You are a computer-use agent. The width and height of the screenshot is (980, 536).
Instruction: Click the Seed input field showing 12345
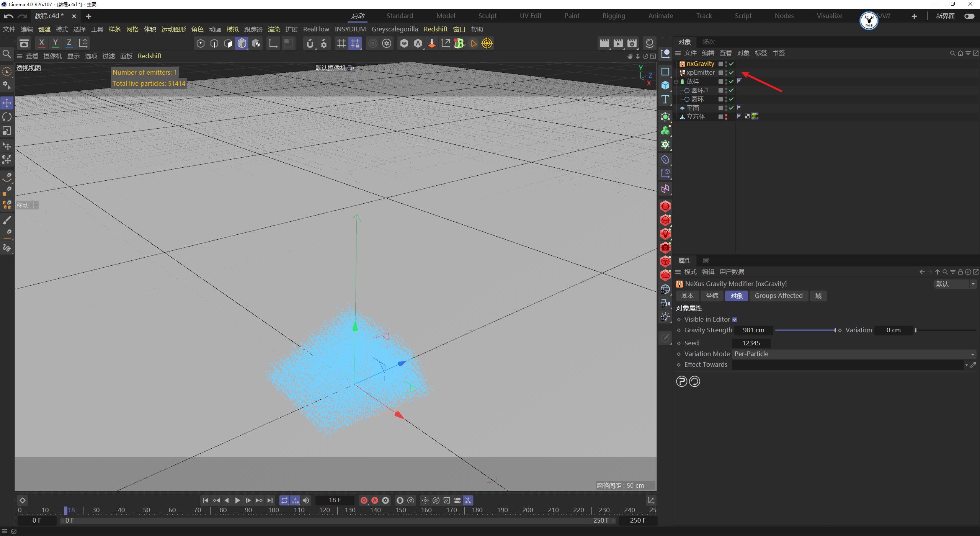tap(751, 343)
